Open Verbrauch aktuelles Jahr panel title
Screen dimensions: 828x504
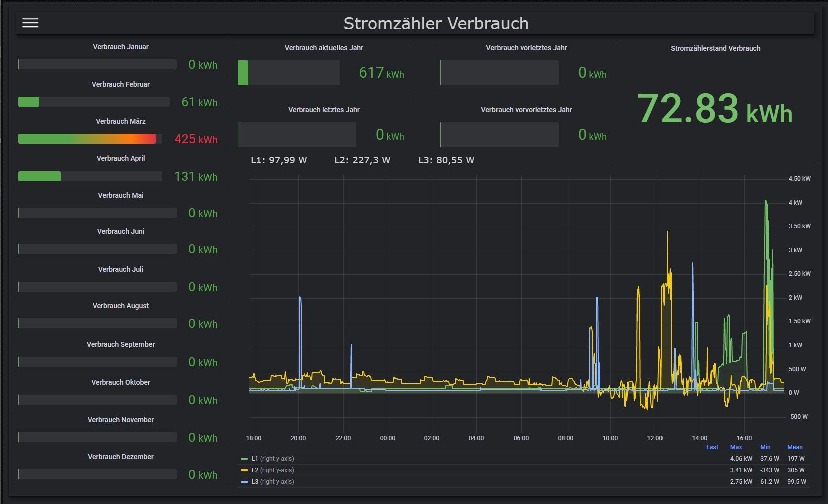(x=324, y=48)
